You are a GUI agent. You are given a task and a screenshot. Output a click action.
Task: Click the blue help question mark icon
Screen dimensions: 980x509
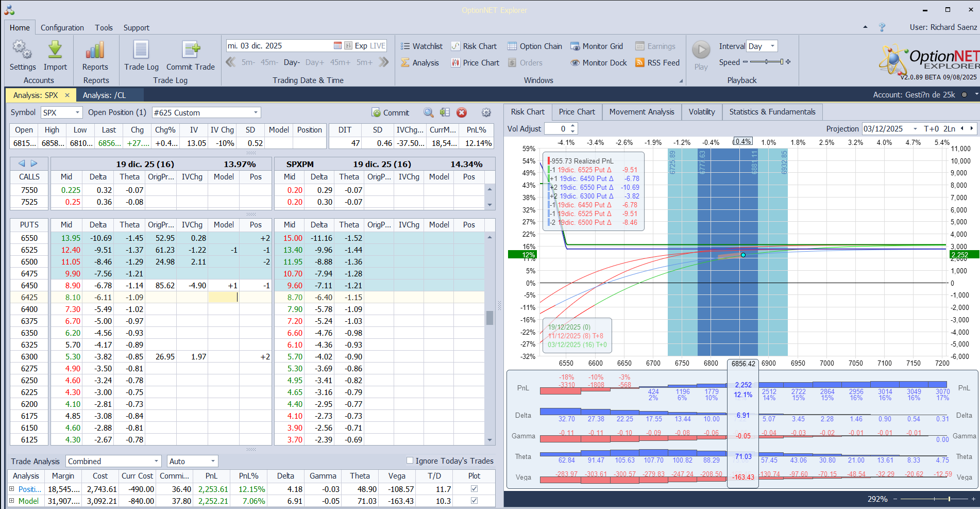[882, 27]
